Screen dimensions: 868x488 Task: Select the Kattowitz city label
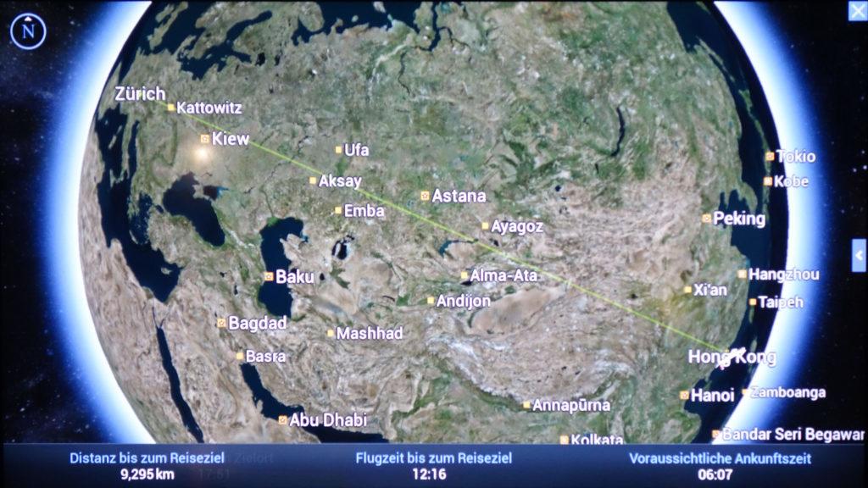[x=209, y=108]
